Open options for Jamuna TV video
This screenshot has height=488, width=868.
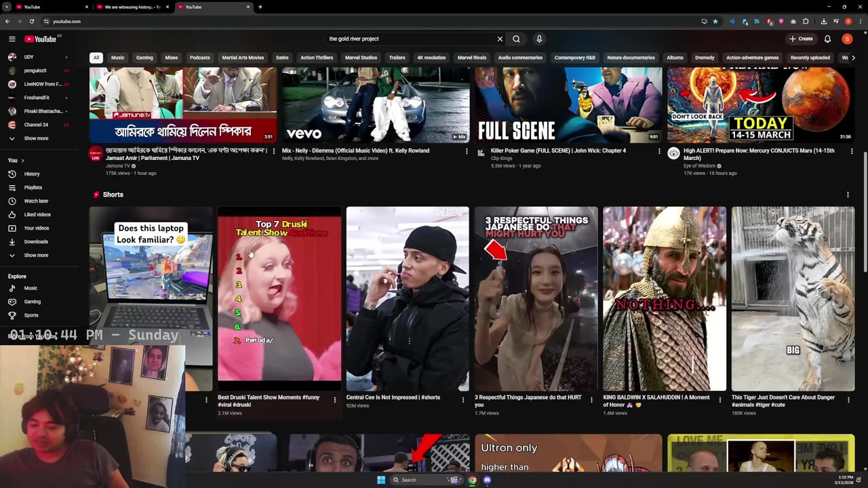point(273,151)
